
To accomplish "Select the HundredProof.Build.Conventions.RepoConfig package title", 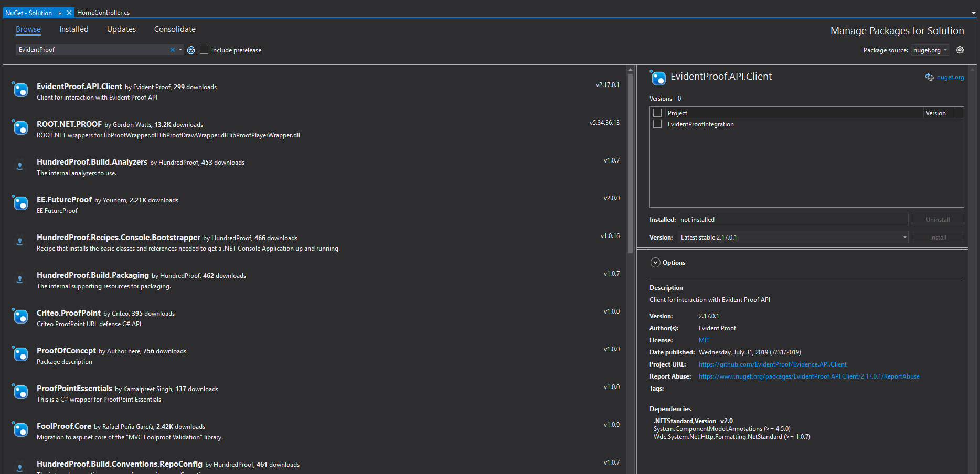I will [x=120, y=464].
